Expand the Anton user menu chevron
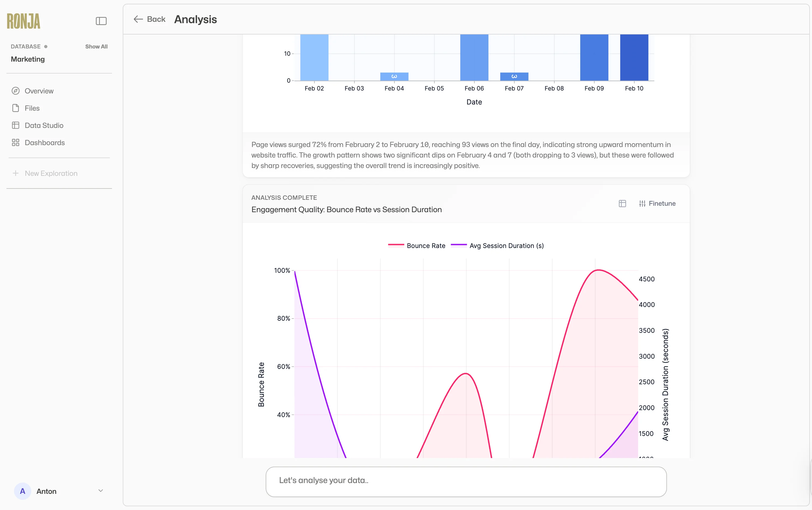Screen dimensions: 812x510 click(x=100, y=491)
